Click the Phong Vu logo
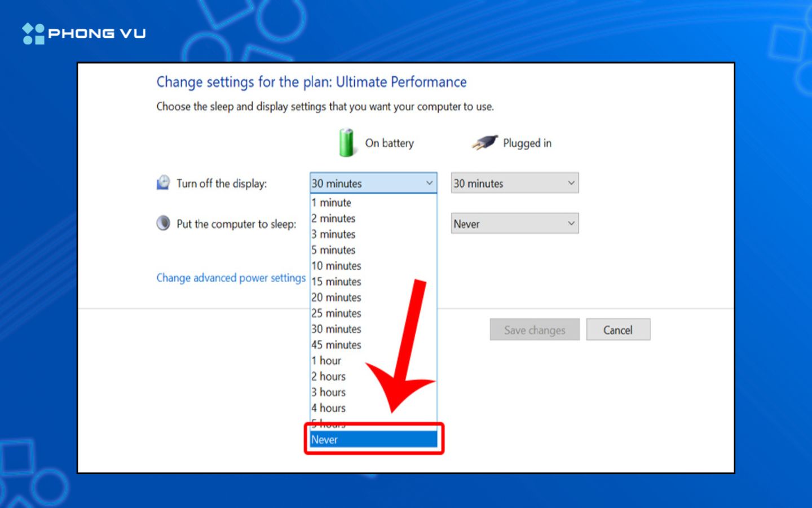The image size is (812, 508). tap(84, 33)
